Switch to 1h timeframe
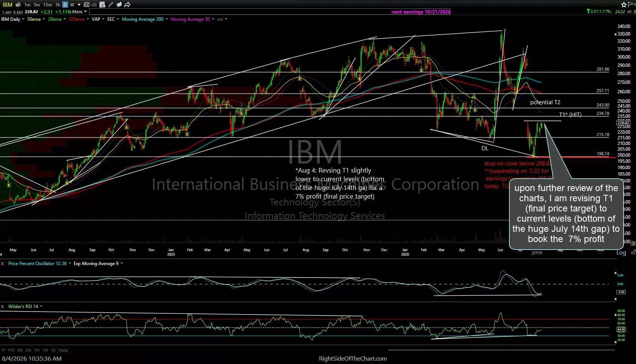636x364 pixels. pyautogui.click(x=57, y=5)
